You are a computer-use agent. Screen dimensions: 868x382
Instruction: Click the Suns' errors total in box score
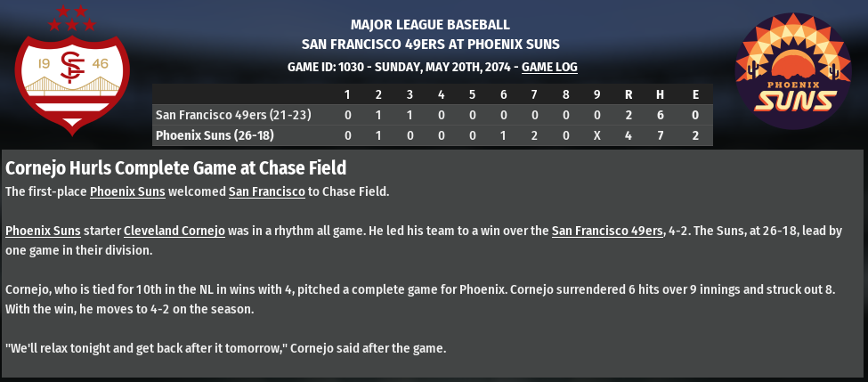tap(695, 135)
